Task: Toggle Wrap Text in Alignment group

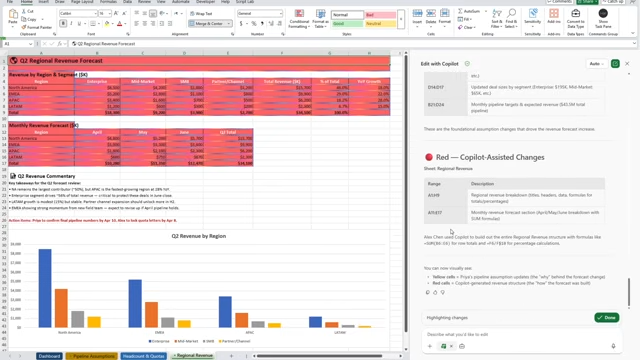Action: click(201, 13)
